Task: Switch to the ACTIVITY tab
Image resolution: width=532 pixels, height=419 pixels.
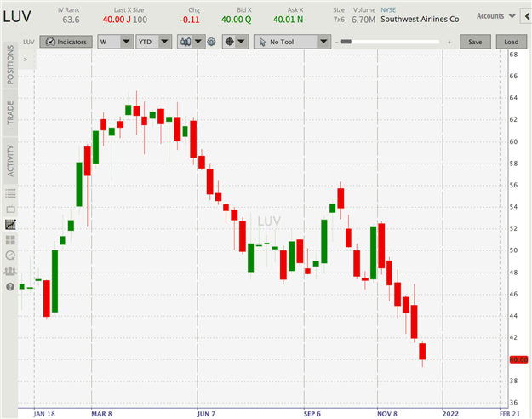Action: tap(10, 161)
